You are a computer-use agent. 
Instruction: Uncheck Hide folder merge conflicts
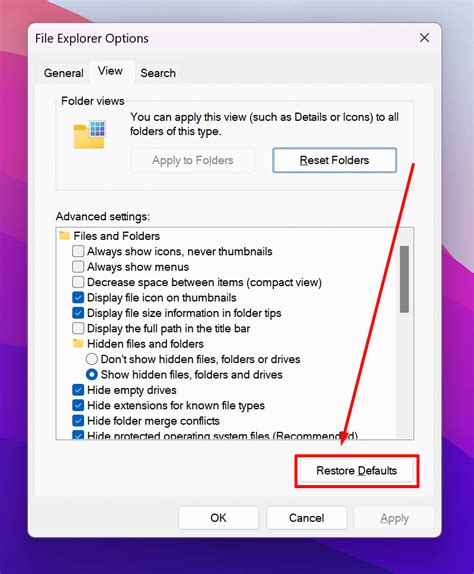[78, 420]
